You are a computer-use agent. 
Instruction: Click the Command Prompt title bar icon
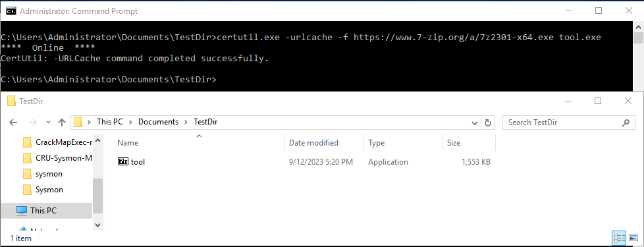tap(11, 11)
